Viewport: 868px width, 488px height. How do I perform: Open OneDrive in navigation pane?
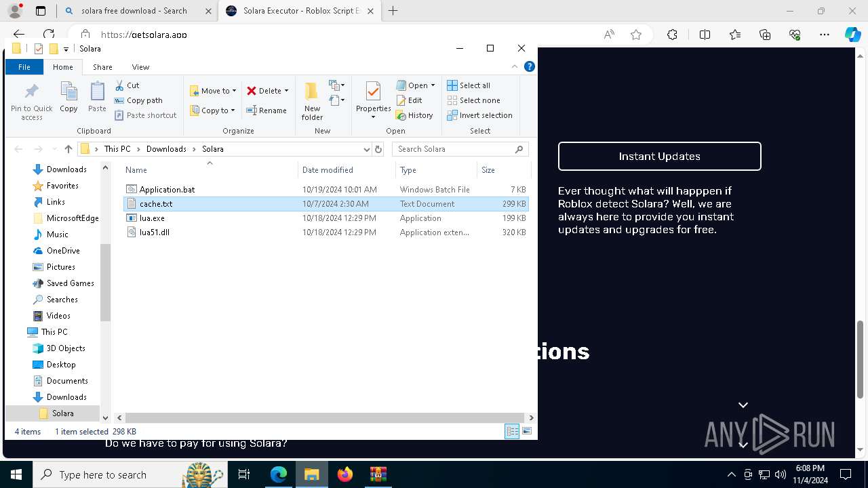click(x=63, y=251)
